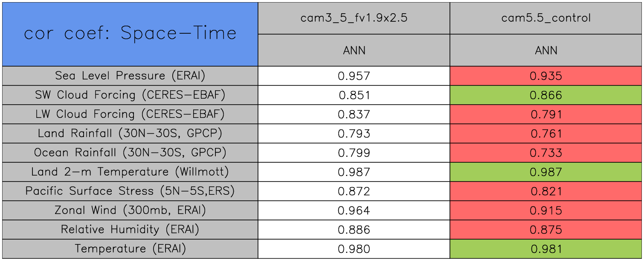Image resolution: width=644 pixels, height=261 pixels.
Task: Click the Pacific Surface Stress row label
Action: coord(130,191)
